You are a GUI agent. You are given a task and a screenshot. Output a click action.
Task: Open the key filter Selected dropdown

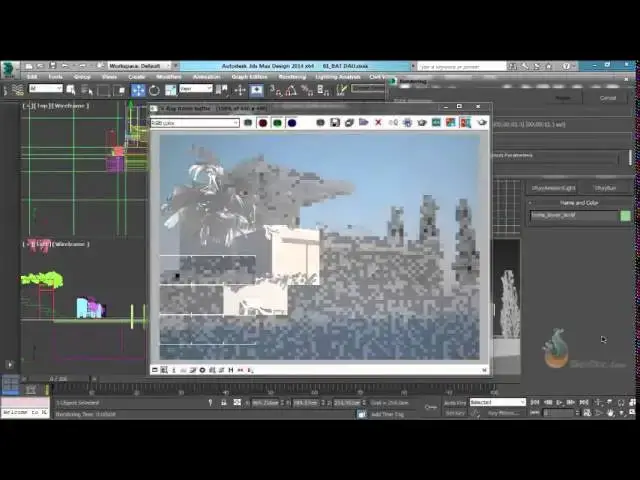(498, 402)
